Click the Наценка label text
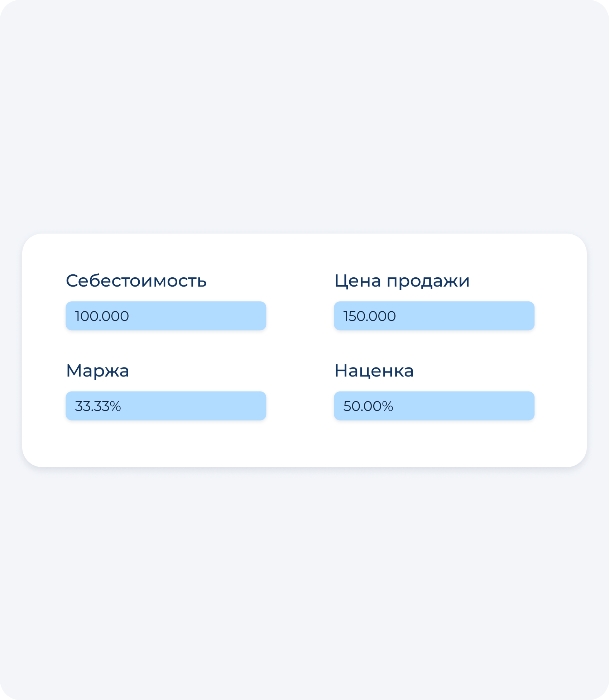609x700 pixels. [374, 370]
